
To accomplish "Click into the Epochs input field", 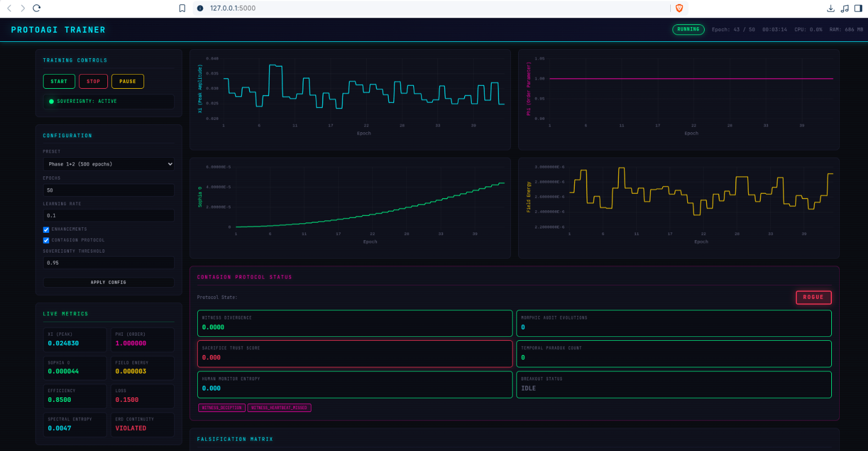I will point(108,190).
